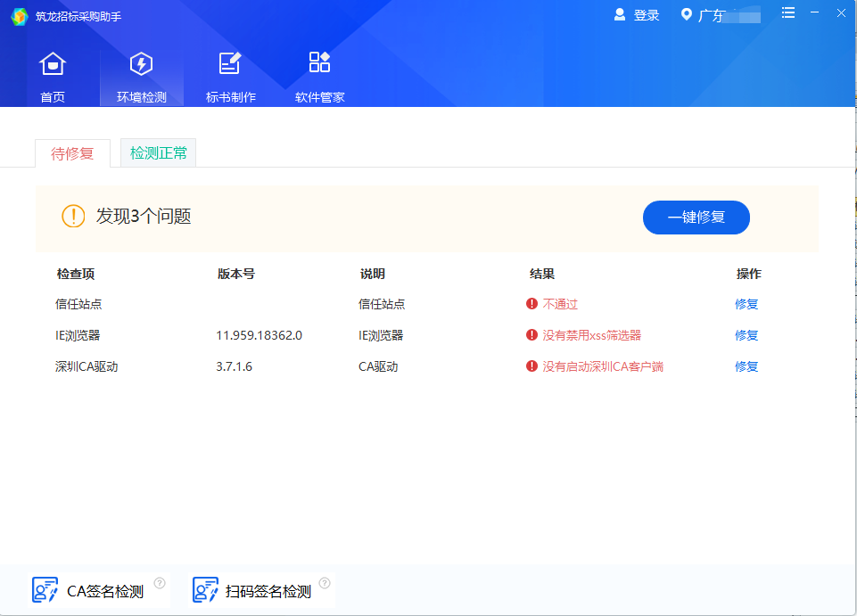Click help question mark beside CA签名检测
The height and width of the screenshot is (616, 857).
tap(160, 583)
